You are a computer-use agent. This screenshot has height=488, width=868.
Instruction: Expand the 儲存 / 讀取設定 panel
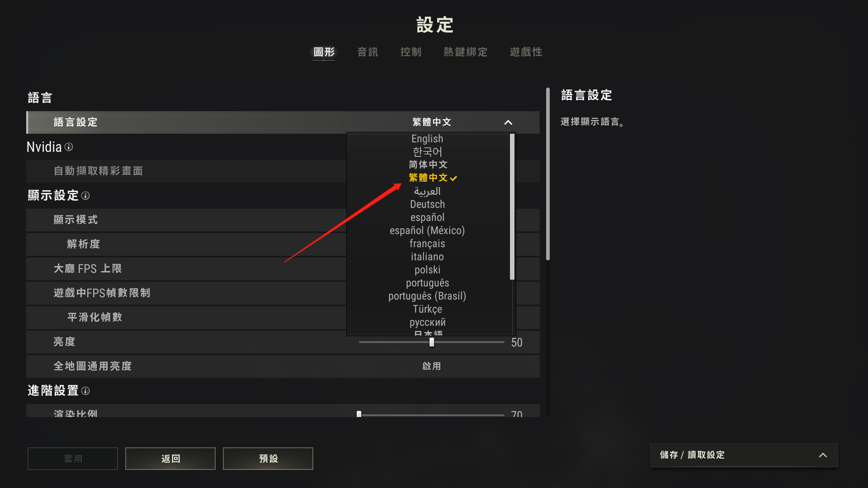pos(823,455)
